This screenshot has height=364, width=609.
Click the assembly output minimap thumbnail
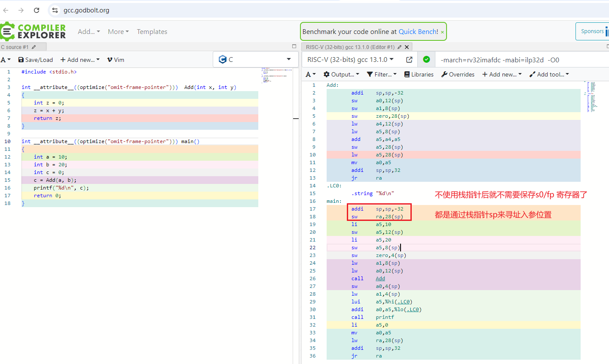pyautogui.click(x=593, y=97)
